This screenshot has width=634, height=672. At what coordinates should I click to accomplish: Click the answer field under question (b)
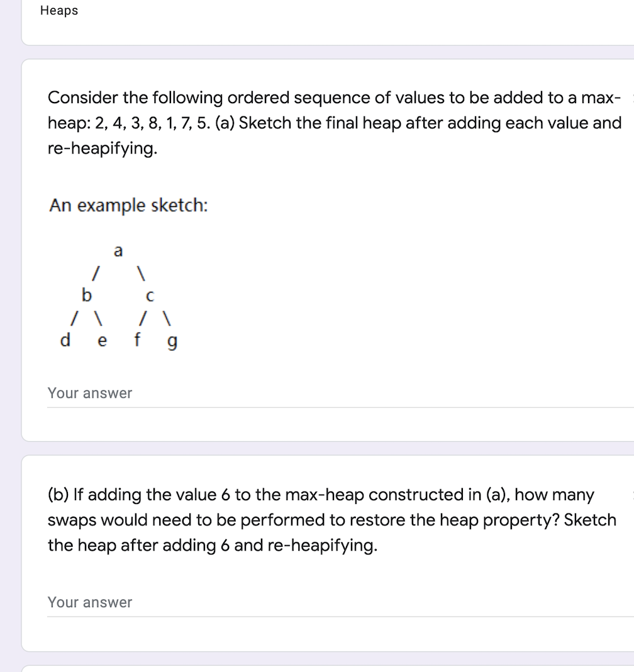click(x=340, y=603)
